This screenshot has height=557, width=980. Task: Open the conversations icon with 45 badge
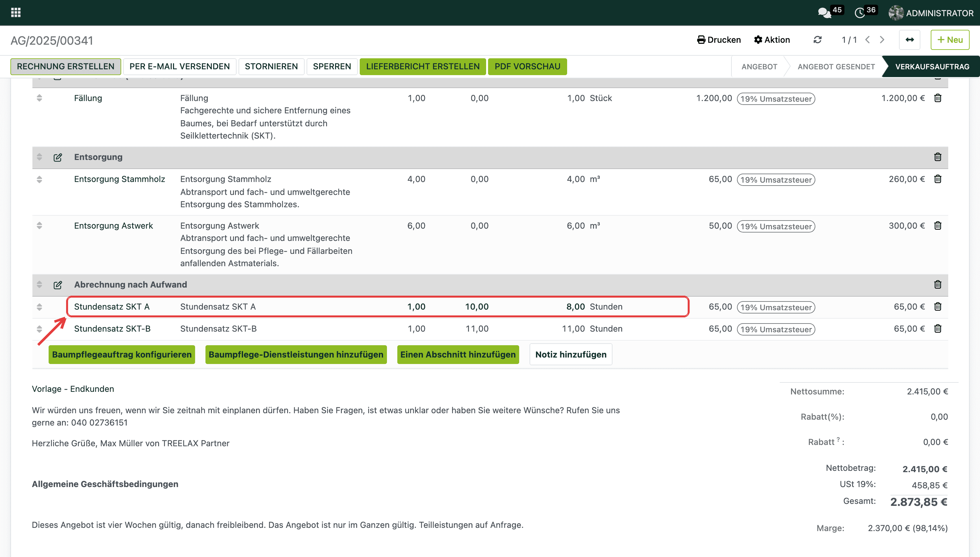[824, 13]
